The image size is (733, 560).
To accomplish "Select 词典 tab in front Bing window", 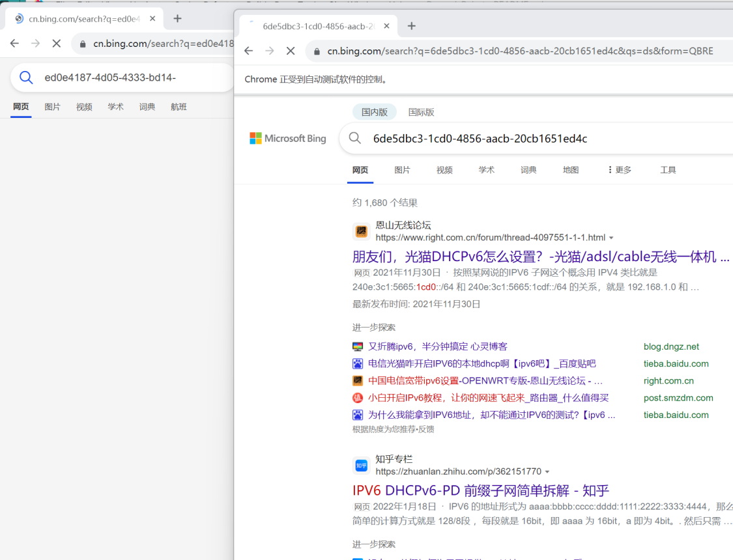I will point(528,170).
